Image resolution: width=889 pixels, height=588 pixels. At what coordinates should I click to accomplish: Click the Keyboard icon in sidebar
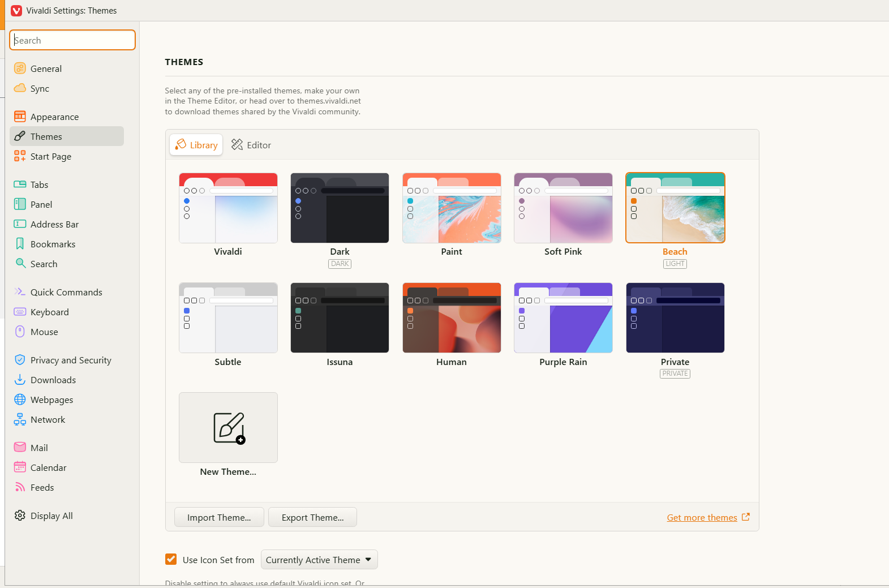20,312
